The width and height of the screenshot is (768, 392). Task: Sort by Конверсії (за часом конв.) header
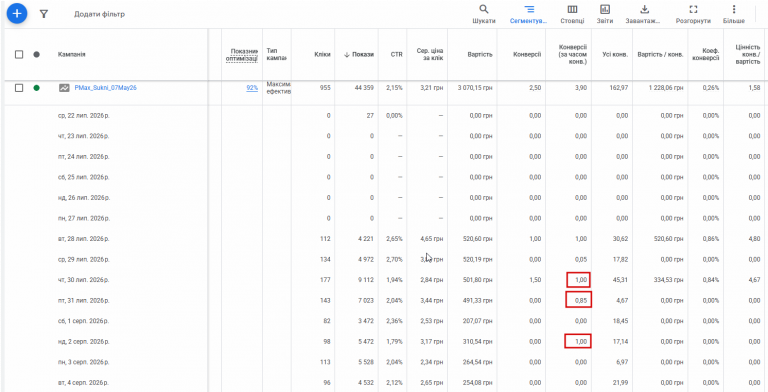(573, 54)
